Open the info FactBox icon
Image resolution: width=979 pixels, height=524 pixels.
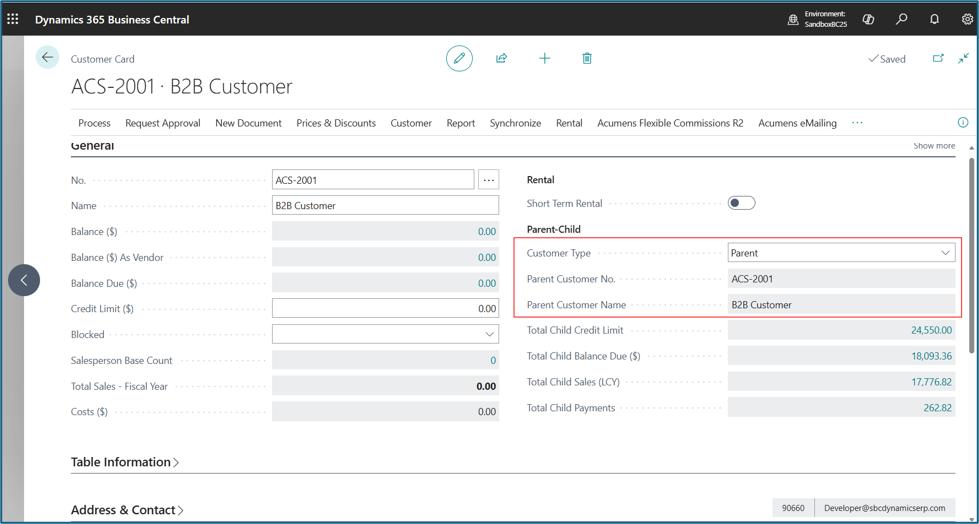pyautogui.click(x=963, y=122)
